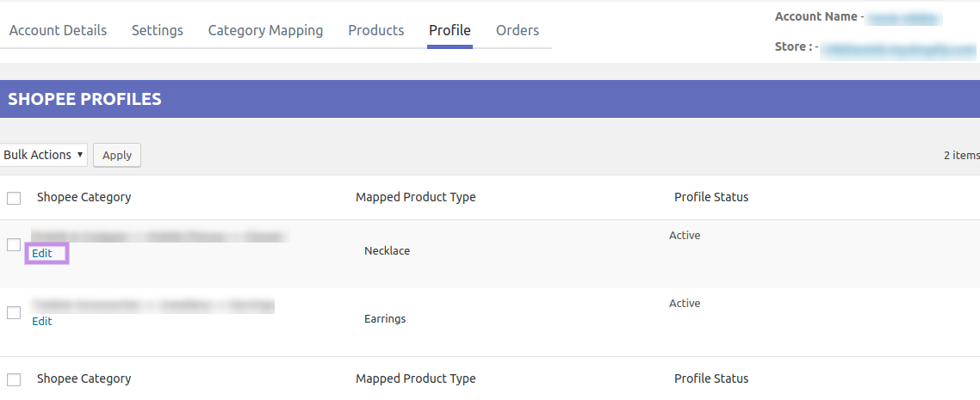Click Active status in Necklace row
Viewport: 980px width, 400px height.
(685, 235)
